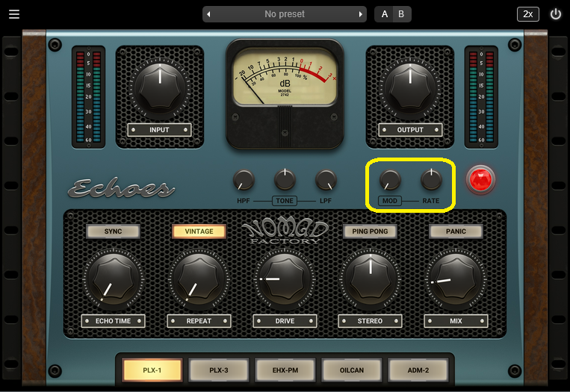Screen dimensions: 570x392
Task: Click the DRIVE label plate
Action: click(x=285, y=321)
